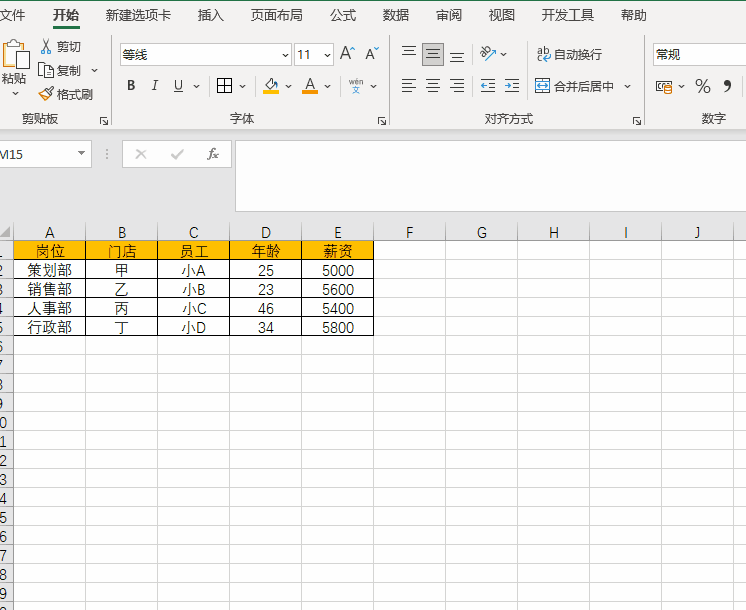Select cell containing 销售部
746x610 pixels.
point(49,289)
